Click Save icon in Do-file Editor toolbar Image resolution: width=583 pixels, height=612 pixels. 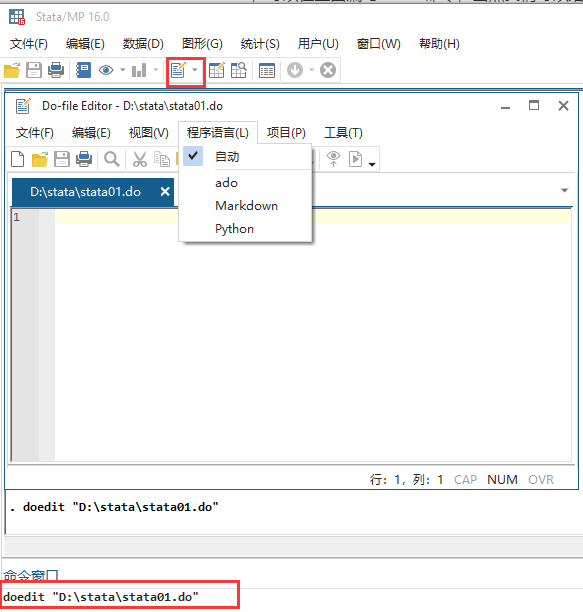click(62, 159)
